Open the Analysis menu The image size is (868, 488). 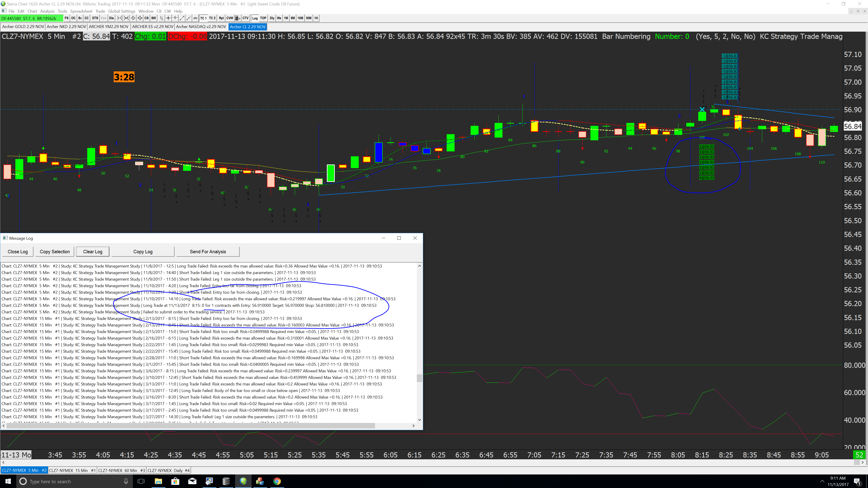(47, 11)
